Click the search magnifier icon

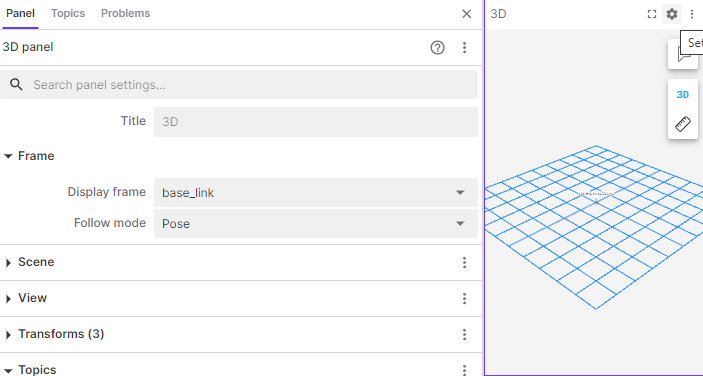pyautogui.click(x=16, y=84)
